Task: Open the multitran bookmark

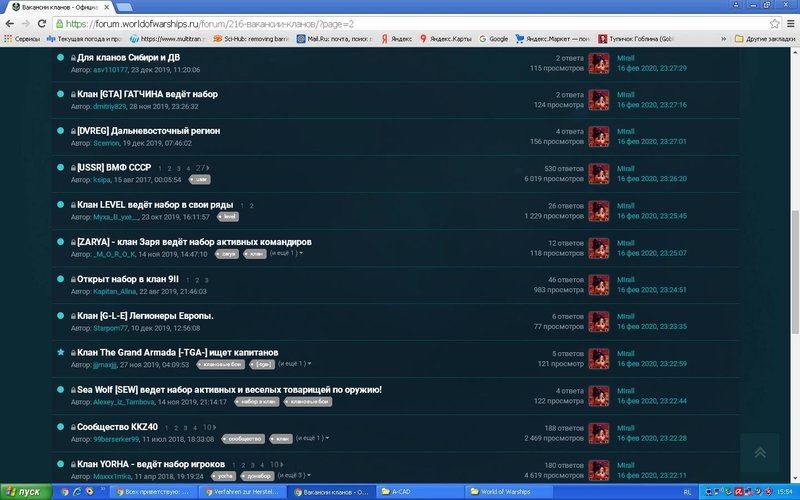Action: [x=167, y=39]
